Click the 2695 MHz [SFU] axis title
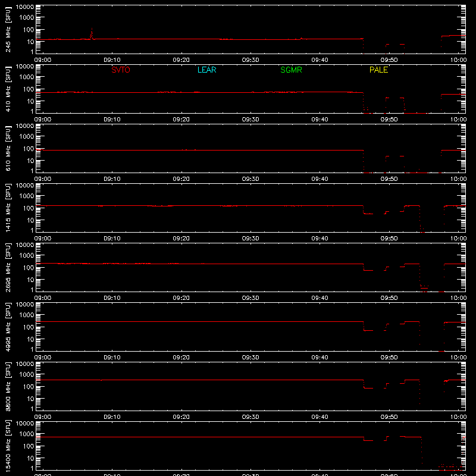Viewport: 476px width, 476px height. 8,267
